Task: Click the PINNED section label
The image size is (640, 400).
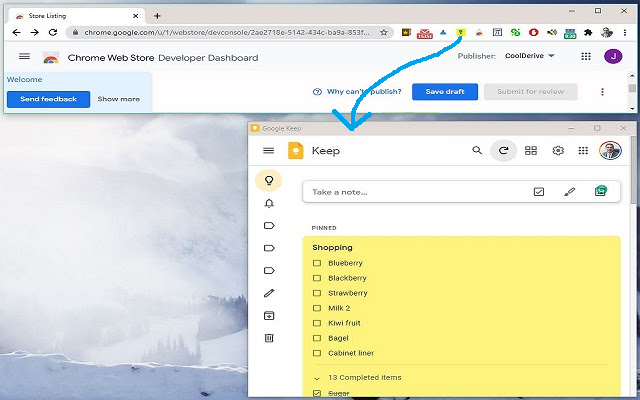Action: pos(324,228)
